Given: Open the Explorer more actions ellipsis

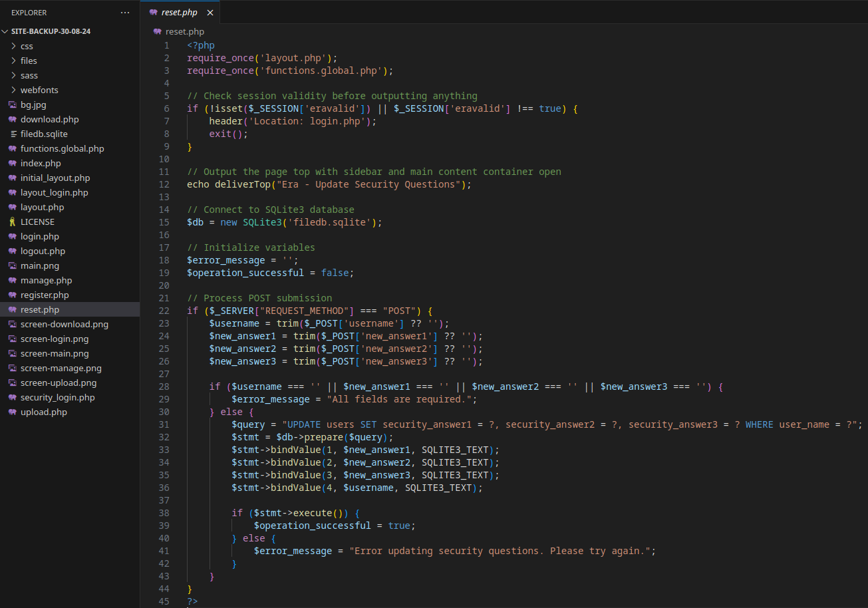Looking at the screenshot, I should [125, 13].
